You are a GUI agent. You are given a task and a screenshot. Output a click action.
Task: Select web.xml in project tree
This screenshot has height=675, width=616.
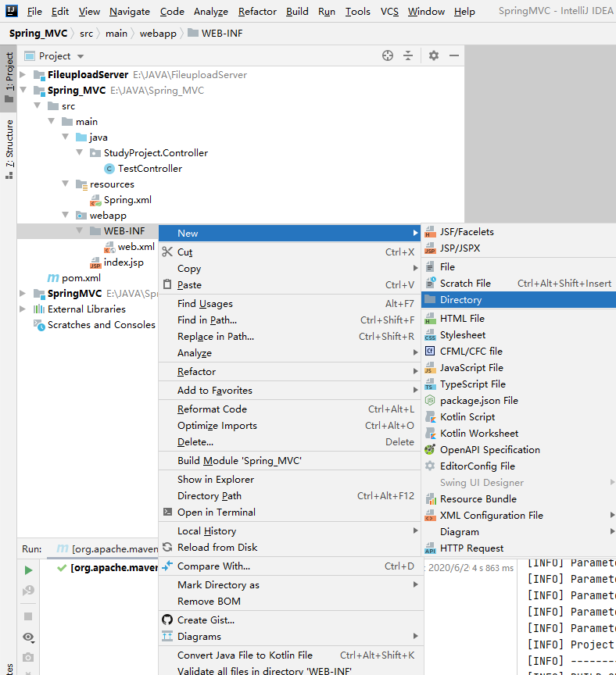[136, 247]
